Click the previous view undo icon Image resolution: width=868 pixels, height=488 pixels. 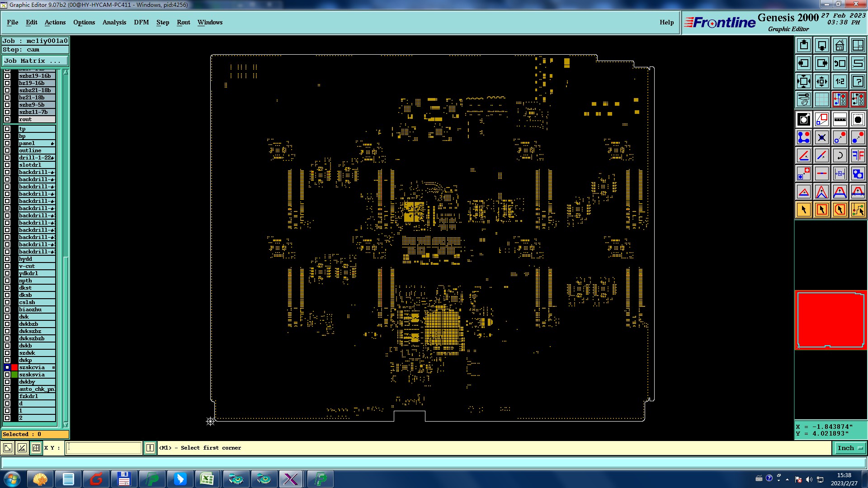pyautogui.click(x=840, y=63)
